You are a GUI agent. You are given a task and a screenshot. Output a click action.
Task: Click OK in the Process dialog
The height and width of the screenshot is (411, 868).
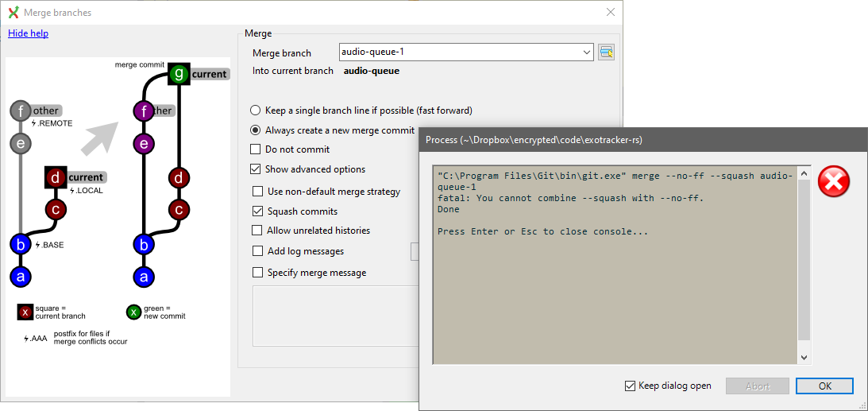[x=825, y=386]
